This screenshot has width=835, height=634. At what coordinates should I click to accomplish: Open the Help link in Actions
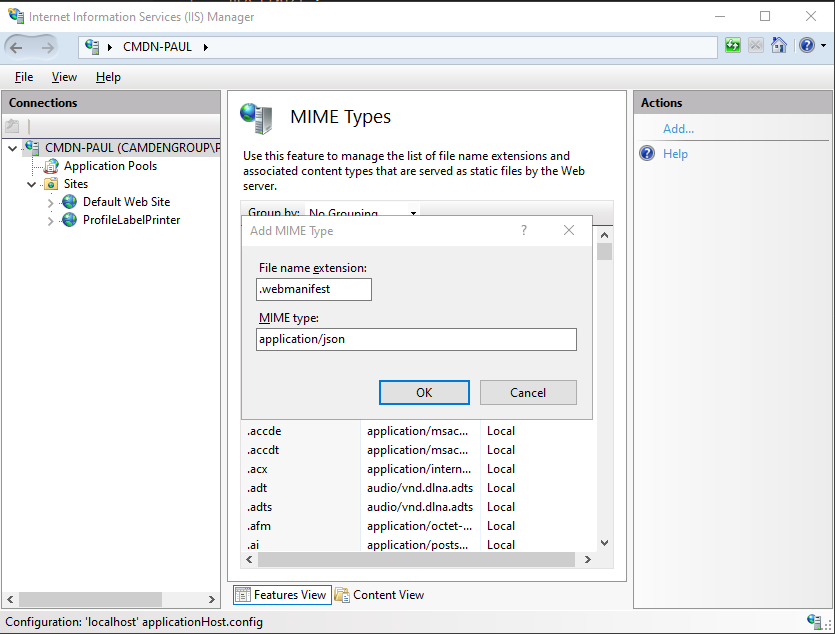coord(675,154)
